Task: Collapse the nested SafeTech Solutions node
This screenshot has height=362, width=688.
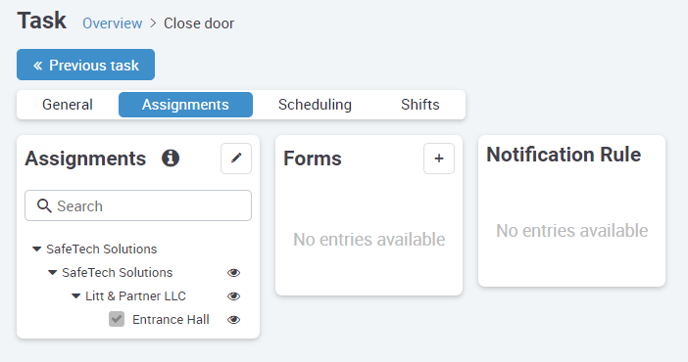Action: tap(52, 272)
